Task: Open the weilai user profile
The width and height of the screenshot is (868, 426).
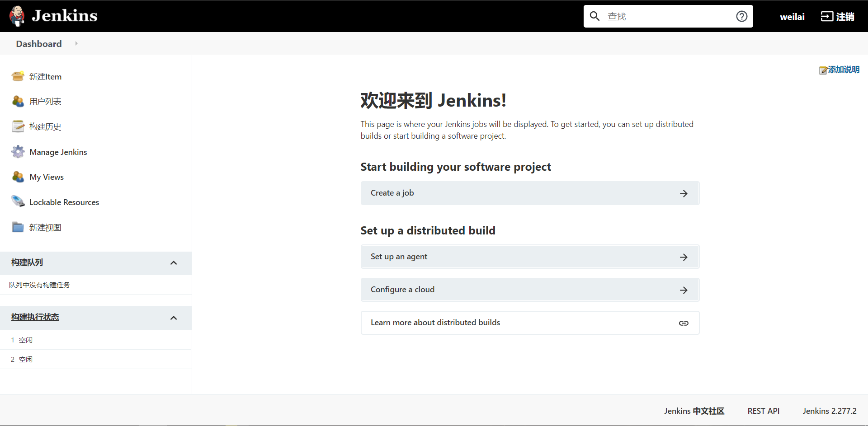Action: (792, 16)
